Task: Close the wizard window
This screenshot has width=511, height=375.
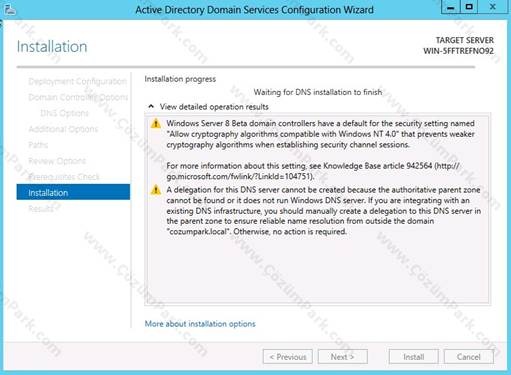Action: [493, 7]
